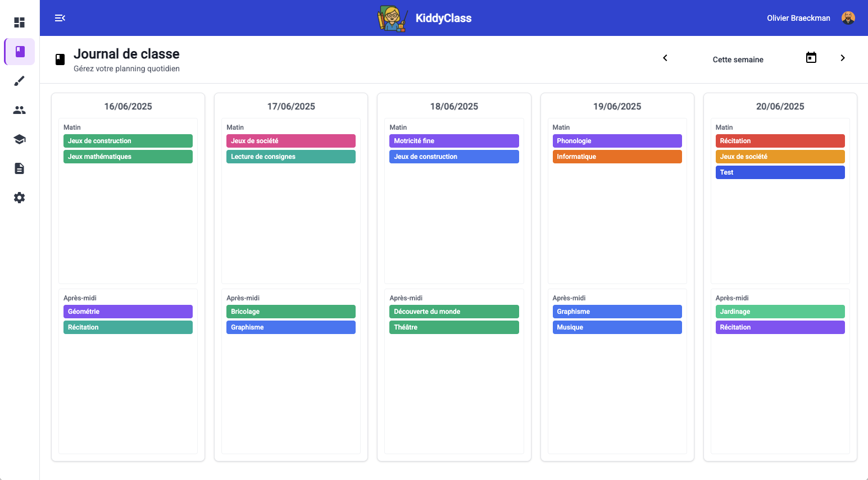Open the graduation cap sidebar icon
Screen dimensions: 868x480
click(x=20, y=139)
